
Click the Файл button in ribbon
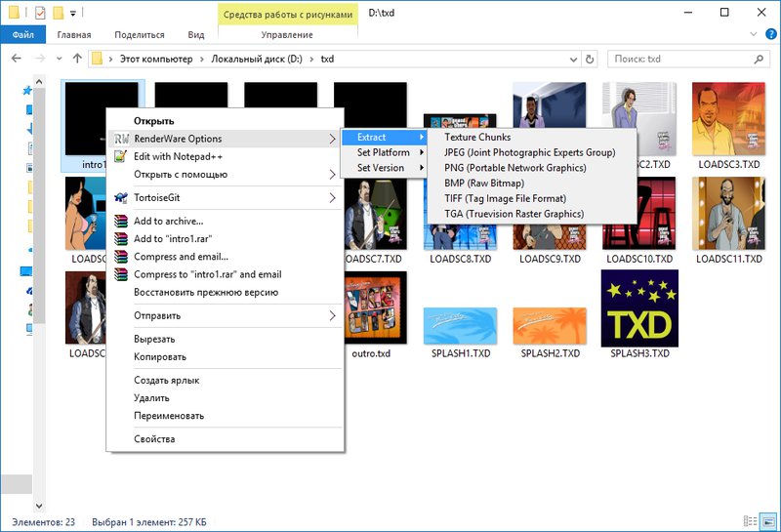(x=23, y=35)
